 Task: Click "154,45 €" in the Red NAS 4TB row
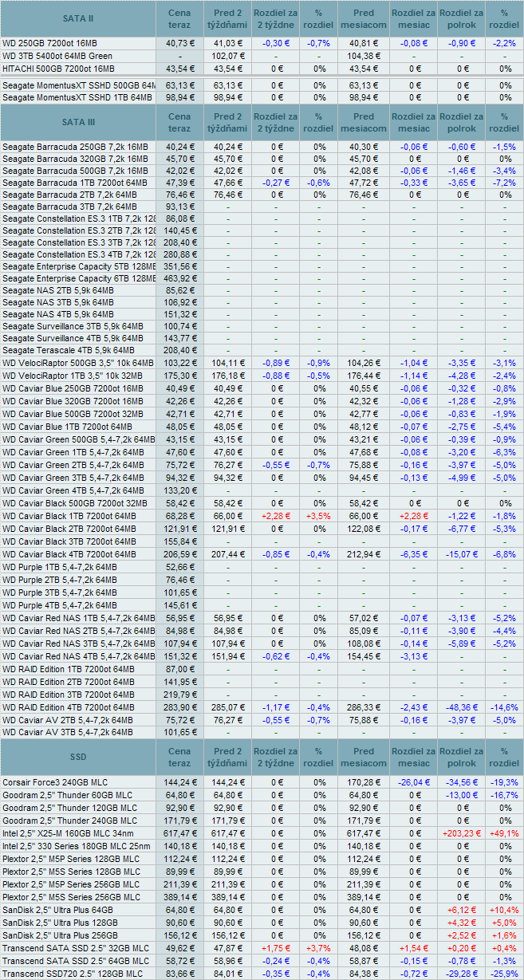pyautogui.click(x=364, y=656)
